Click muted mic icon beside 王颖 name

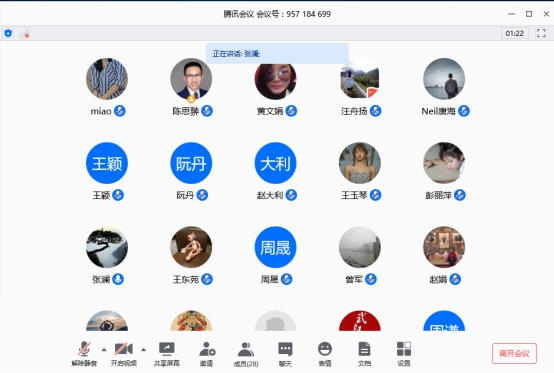[118, 195]
